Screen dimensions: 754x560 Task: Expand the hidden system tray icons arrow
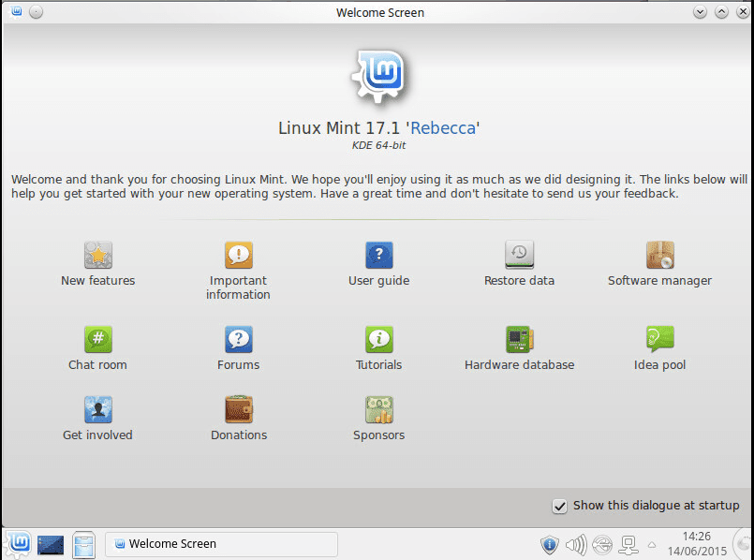[652, 544]
